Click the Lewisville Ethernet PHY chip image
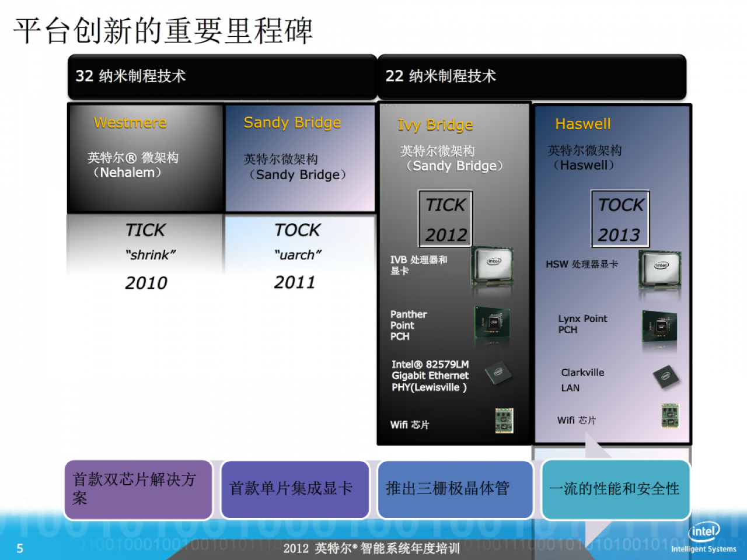This screenshot has width=747, height=560. (x=498, y=373)
